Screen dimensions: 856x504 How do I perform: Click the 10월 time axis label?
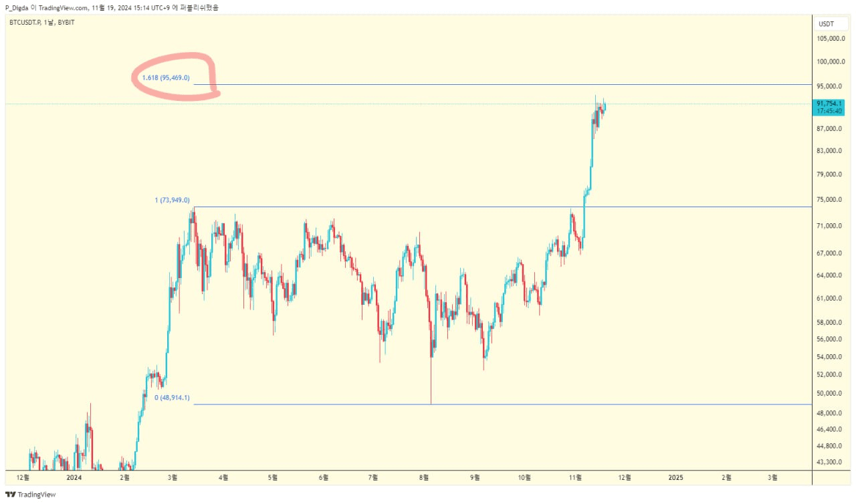coord(525,477)
